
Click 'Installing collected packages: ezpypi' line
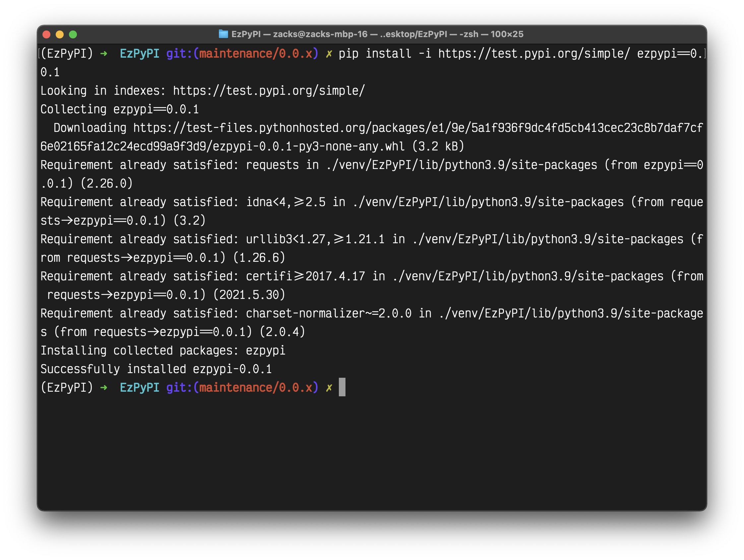[x=162, y=351]
